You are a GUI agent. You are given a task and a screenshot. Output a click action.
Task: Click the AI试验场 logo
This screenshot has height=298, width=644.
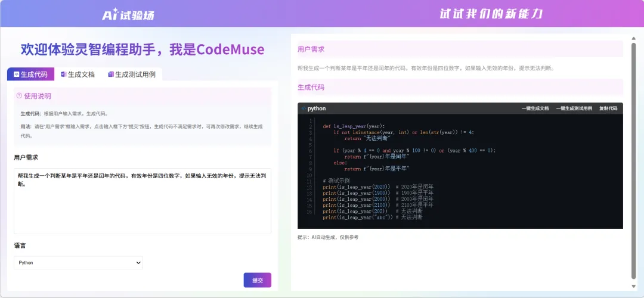(x=128, y=14)
